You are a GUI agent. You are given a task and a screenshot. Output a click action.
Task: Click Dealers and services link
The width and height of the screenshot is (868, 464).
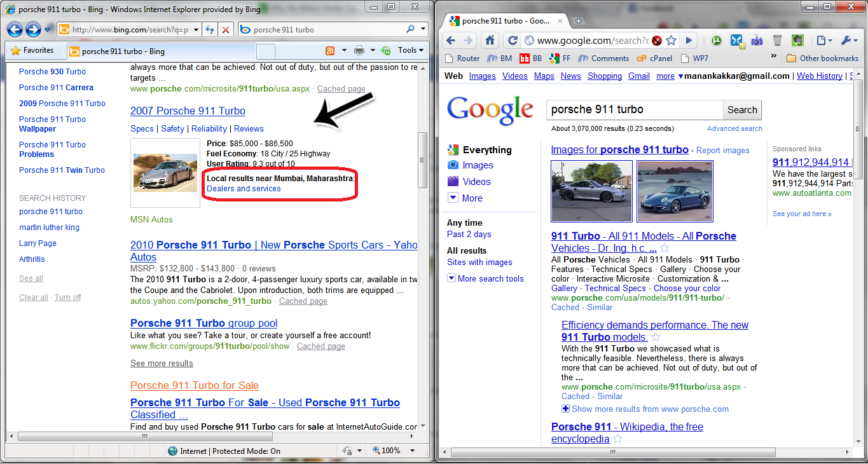(x=244, y=189)
